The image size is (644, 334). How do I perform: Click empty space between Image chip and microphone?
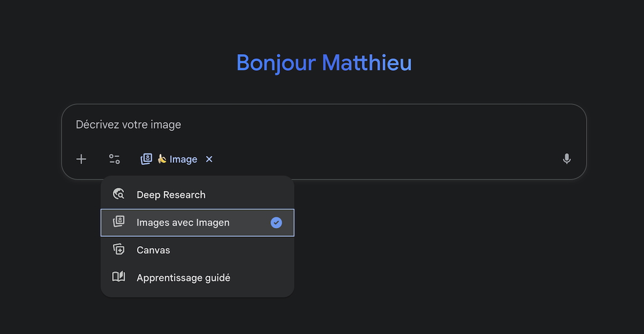coord(386,159)
